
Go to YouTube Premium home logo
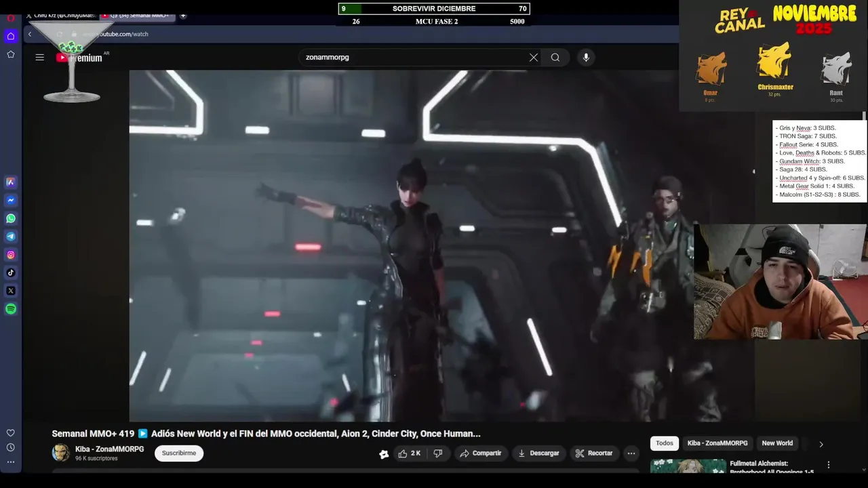[79, 58]
